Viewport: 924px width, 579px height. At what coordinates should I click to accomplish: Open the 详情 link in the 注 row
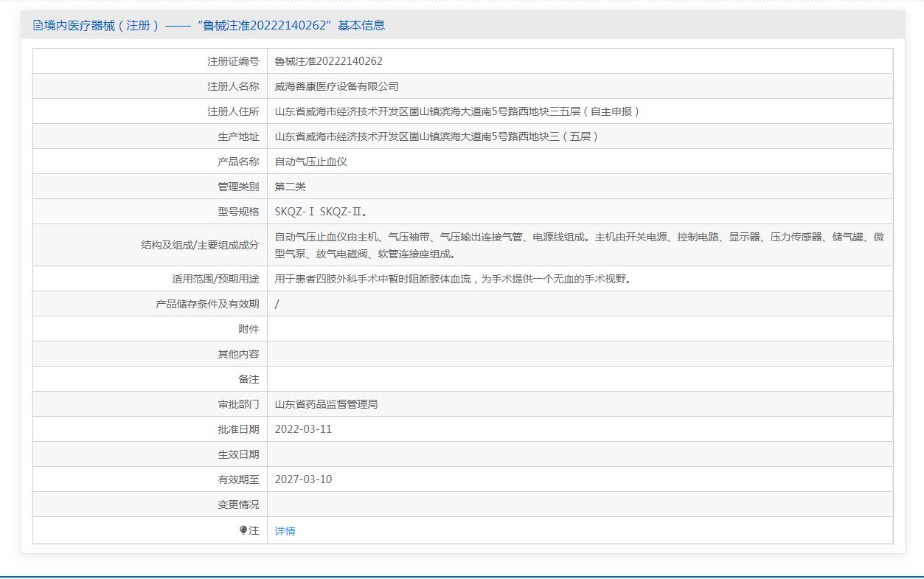point(285,531)
